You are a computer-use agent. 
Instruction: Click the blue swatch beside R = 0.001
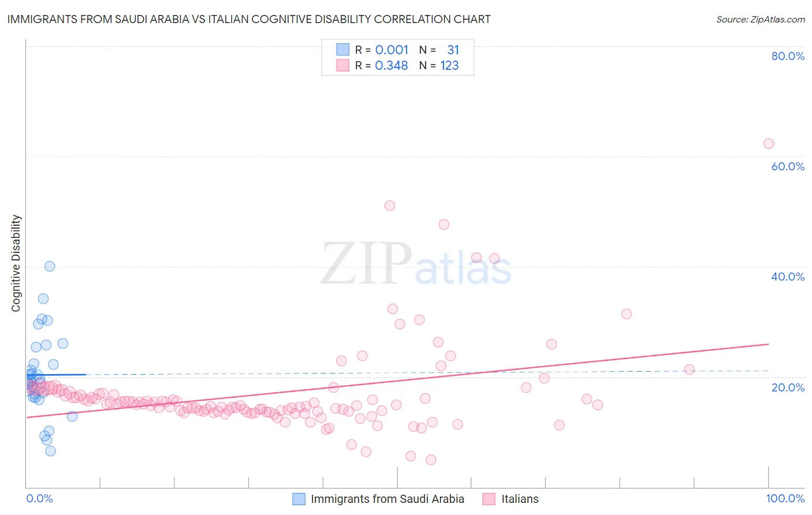[343, 50]
